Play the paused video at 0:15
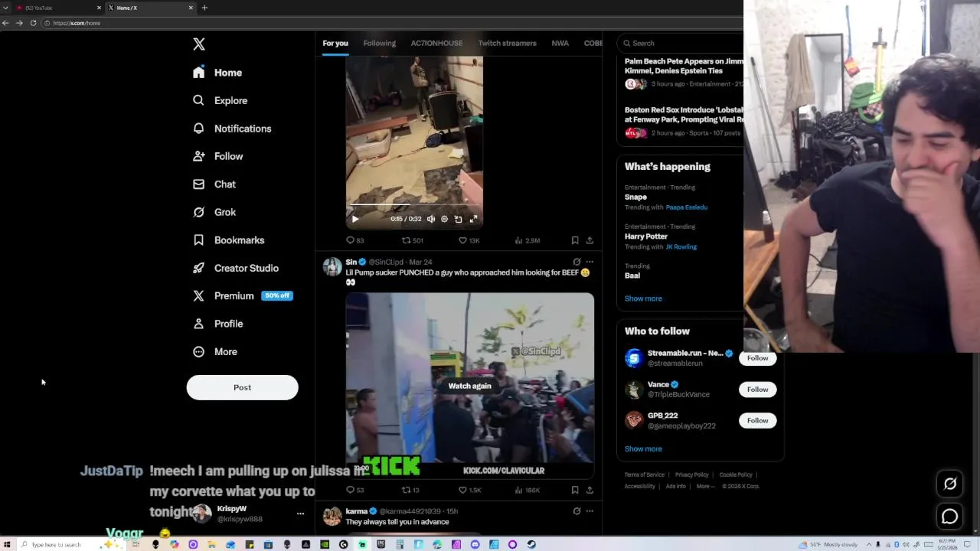The height and width of the screenshot is (551, 980). coord(355,219)
